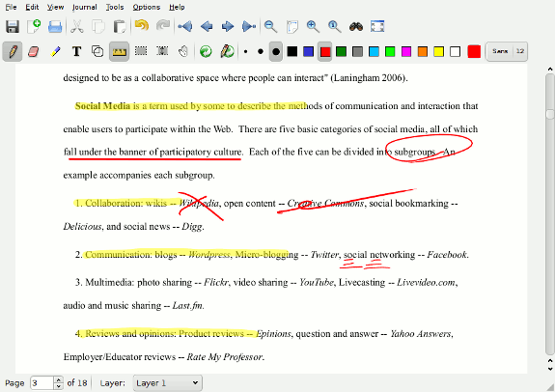This screenshot has height=392, width=555.
Task: Pick the gray color swatch
Action: pos(357,52)
